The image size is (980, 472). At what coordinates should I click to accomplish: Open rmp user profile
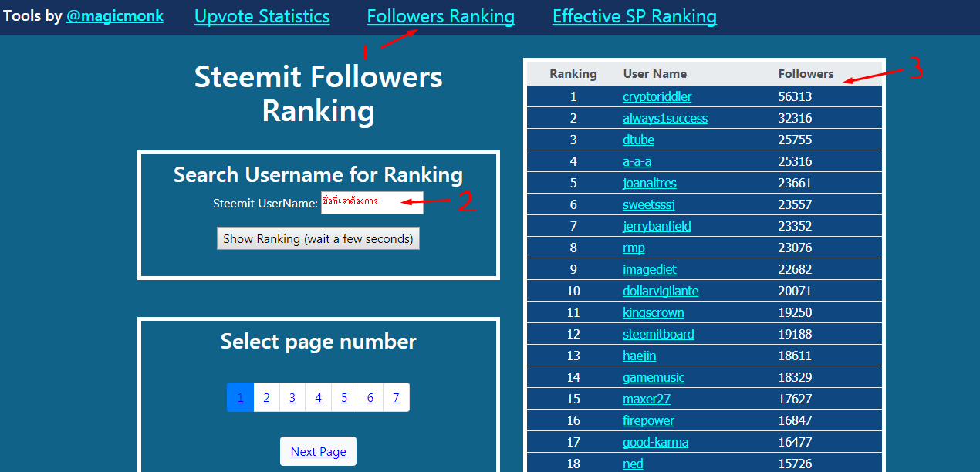tap(634, 248)
